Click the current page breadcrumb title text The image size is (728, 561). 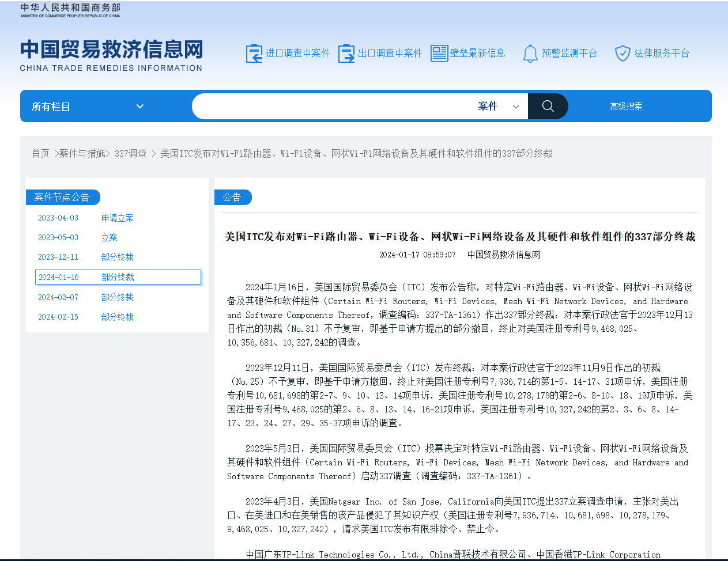(x=356, y=153)
